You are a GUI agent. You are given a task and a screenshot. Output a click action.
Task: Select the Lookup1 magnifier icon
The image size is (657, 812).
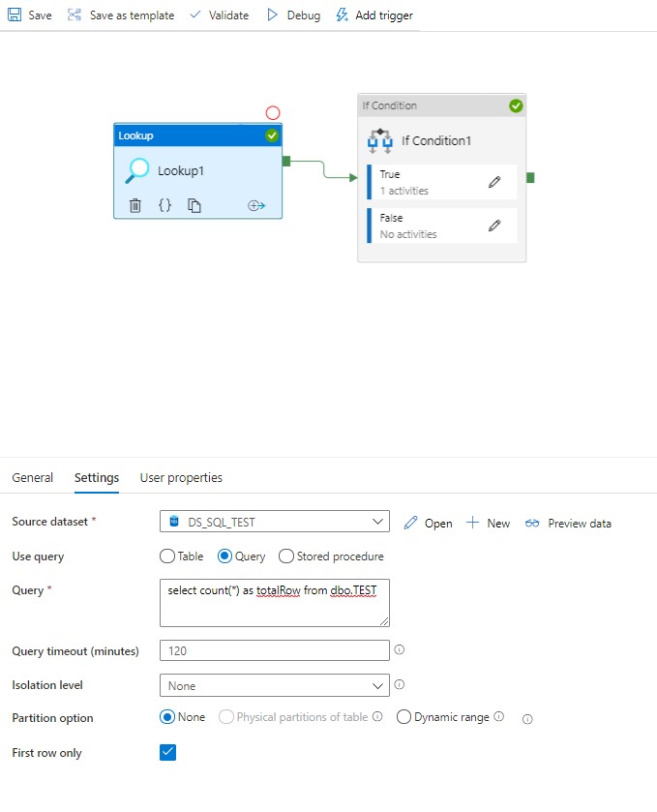point(137,171)
